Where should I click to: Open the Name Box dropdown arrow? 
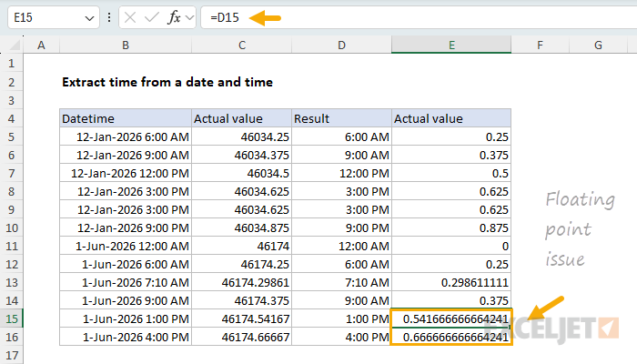[89, 18]
